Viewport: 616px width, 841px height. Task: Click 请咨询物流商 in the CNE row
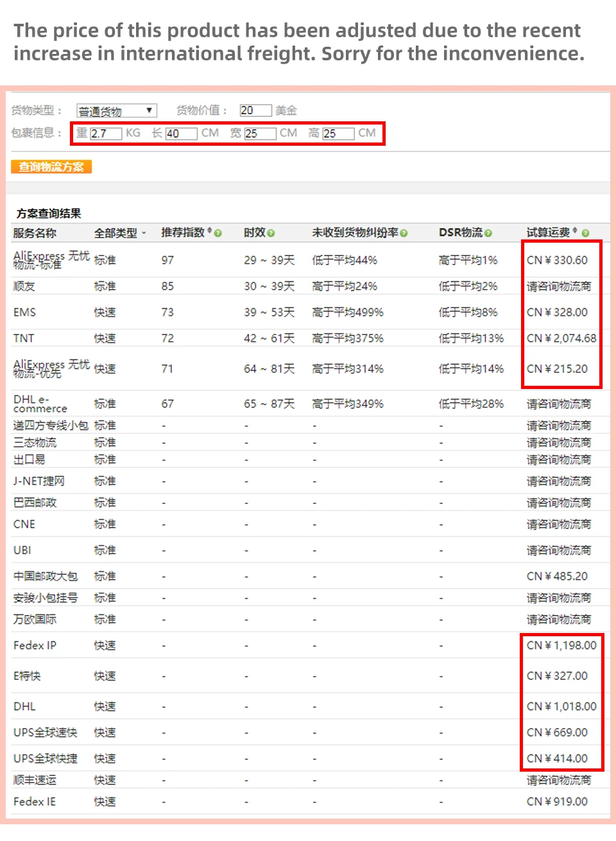[559, 525]
